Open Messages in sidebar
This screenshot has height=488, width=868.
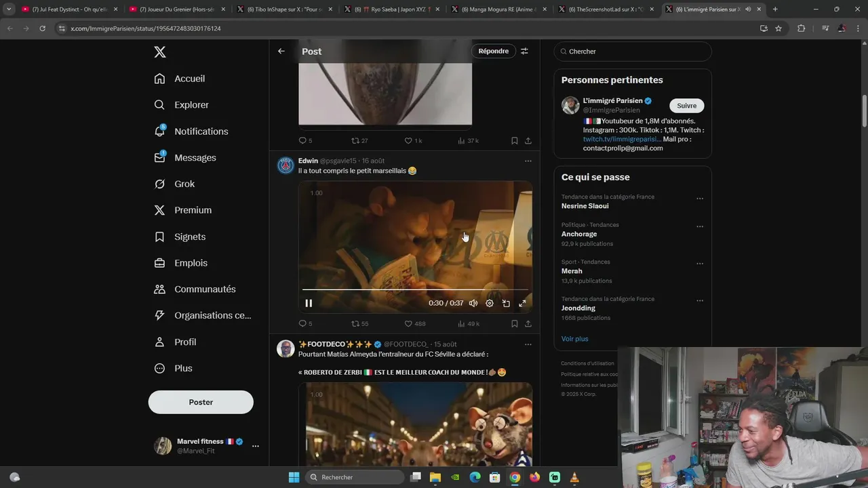pyautogui.click(x=185, y=157)
